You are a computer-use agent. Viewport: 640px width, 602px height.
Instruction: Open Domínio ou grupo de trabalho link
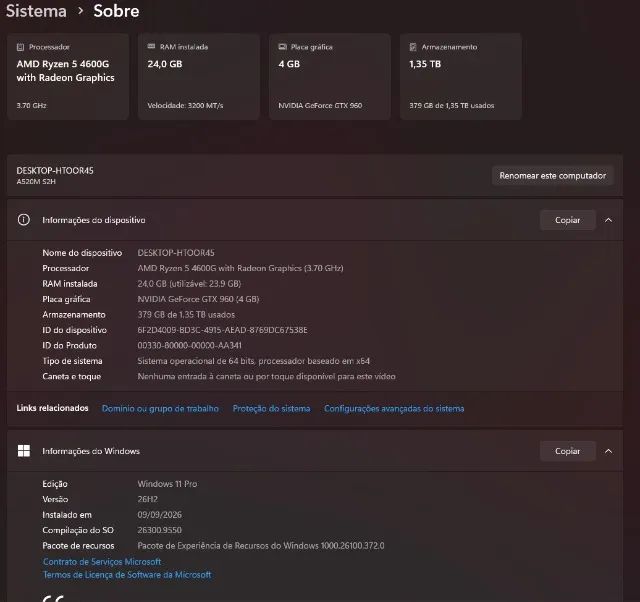point(160,409)
